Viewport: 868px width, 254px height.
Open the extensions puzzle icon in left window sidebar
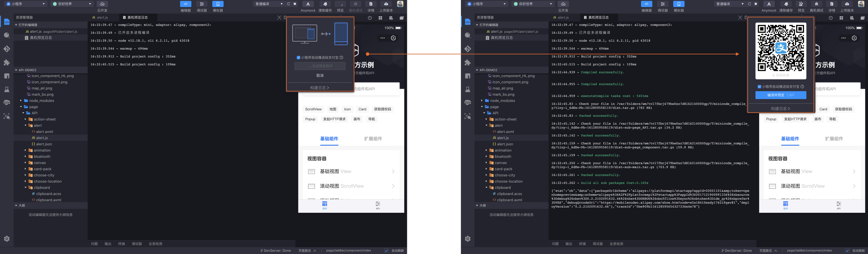7,63
